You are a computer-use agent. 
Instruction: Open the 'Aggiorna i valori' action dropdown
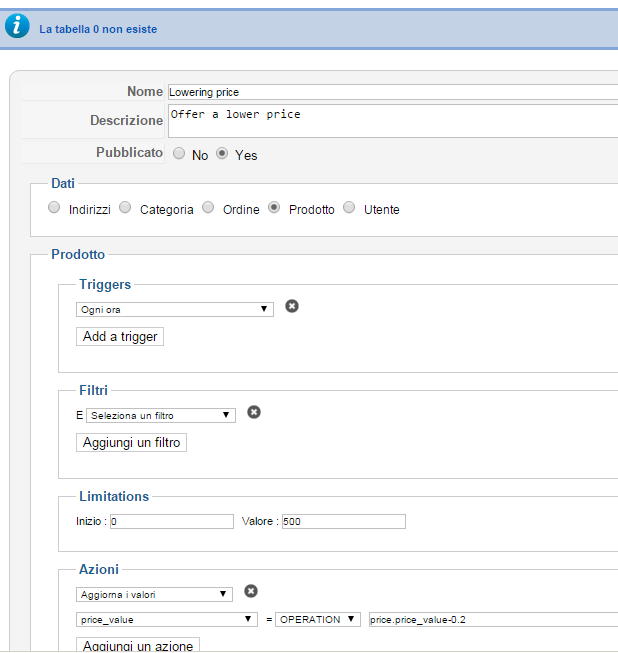(154, 594)
